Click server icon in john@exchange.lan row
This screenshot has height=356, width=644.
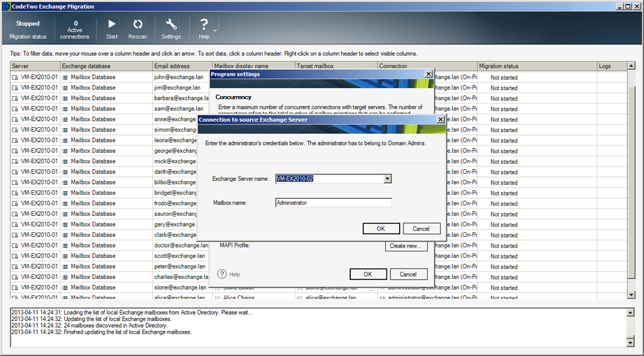coord(15,77)
